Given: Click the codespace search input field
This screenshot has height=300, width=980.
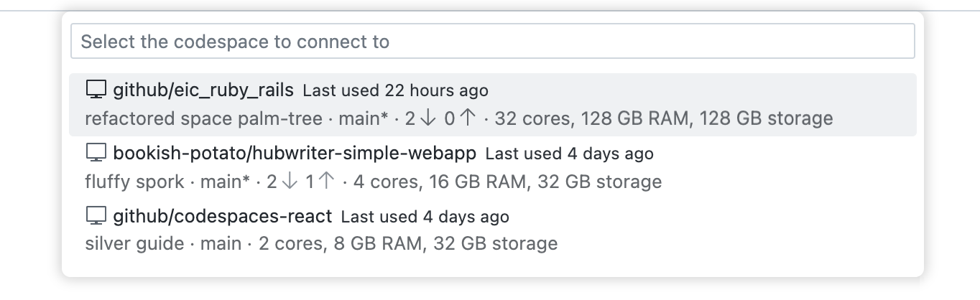Looking at the screenshot, I should tap(492, 42).
